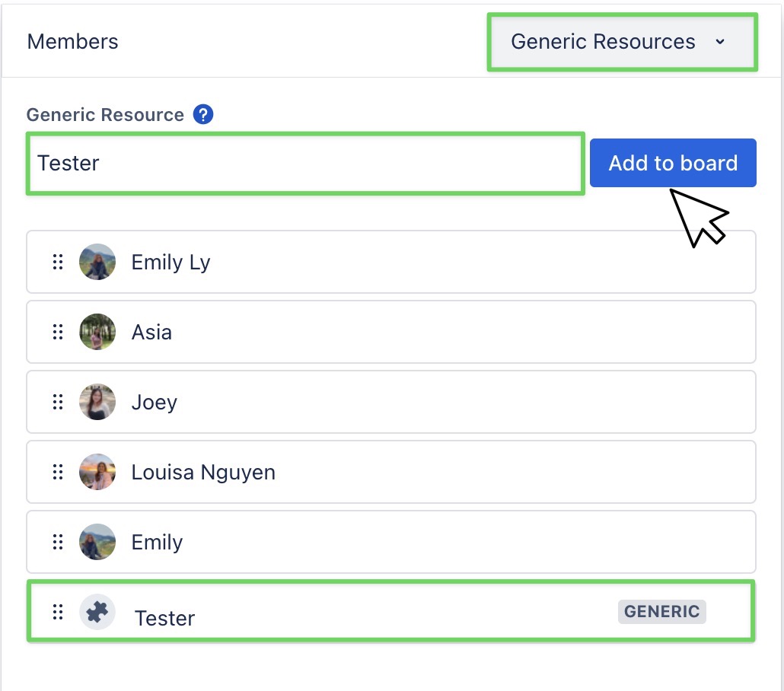
Task: Click inside the Tester input field
Action: point(304,163)
